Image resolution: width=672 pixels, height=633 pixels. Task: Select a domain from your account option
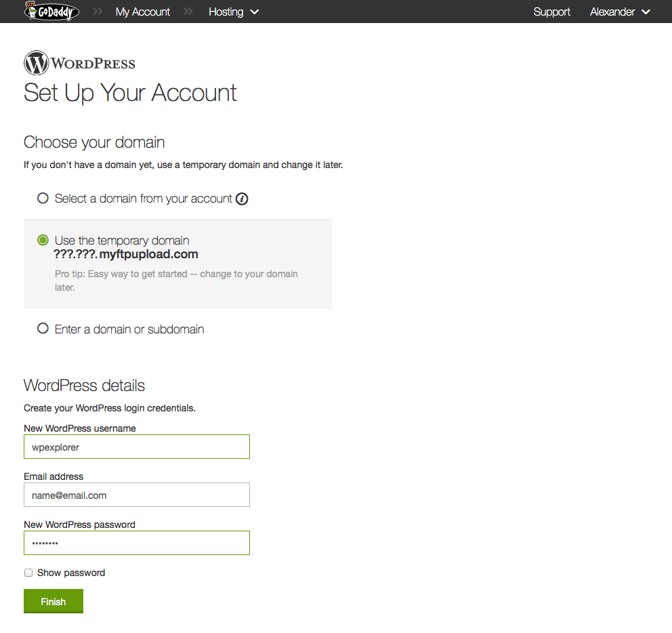click(43, 198)
